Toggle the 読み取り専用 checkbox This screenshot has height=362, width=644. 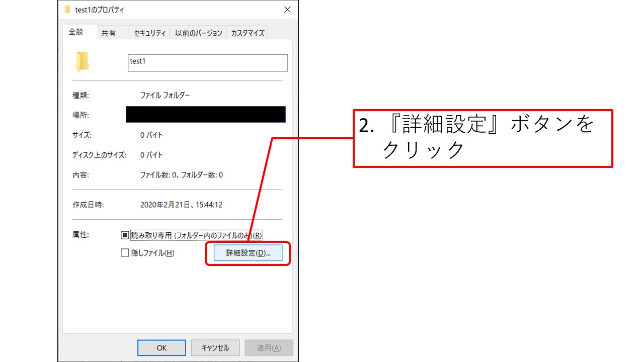click(125, 235)
